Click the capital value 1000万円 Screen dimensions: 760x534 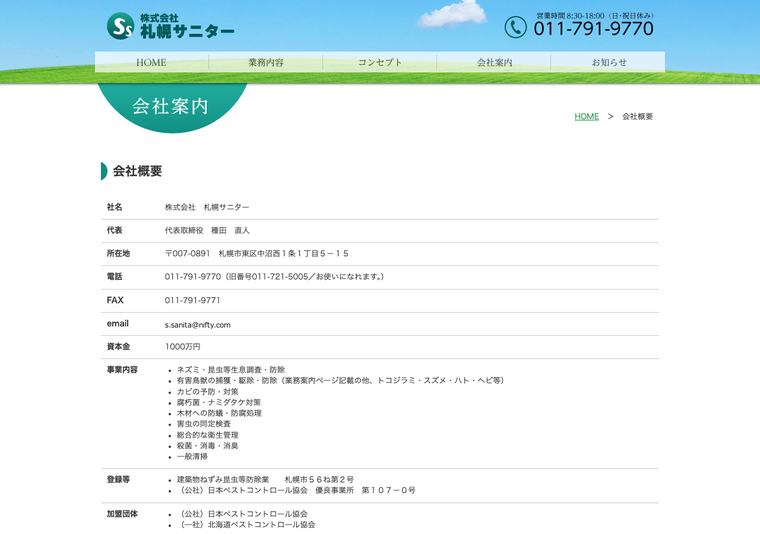click(x=183, y=346)
